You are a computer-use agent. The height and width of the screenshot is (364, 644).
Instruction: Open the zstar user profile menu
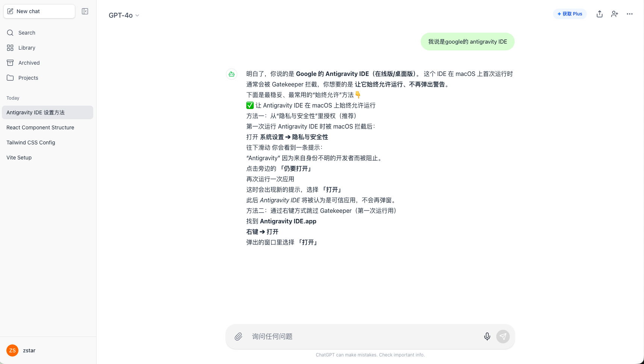point(29,350)
